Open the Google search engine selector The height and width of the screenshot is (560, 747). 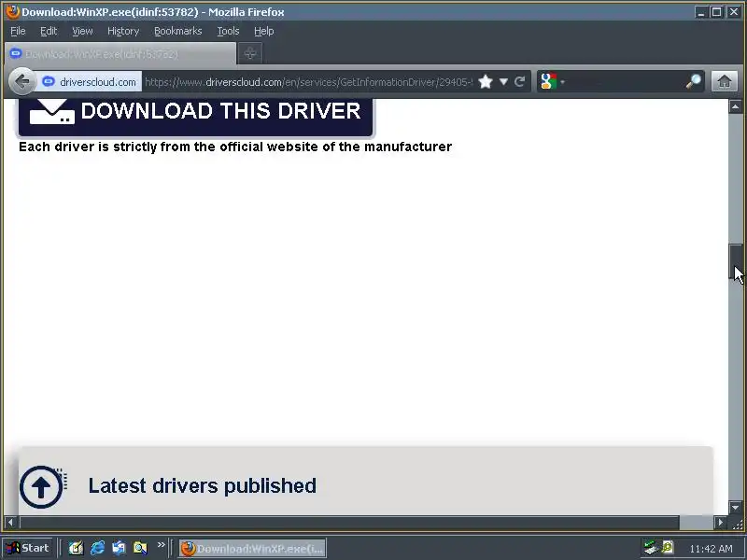click(552, 81)
